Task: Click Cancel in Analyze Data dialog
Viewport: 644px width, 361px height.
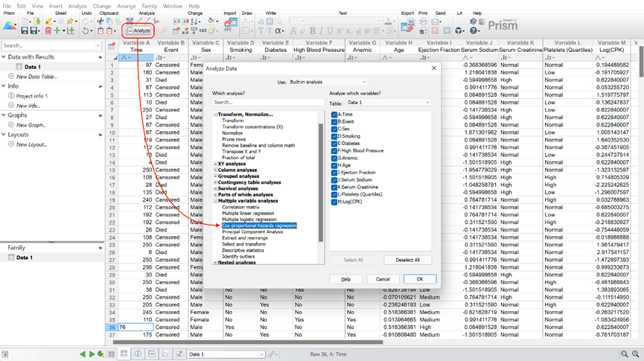Action: coord(383,279)
